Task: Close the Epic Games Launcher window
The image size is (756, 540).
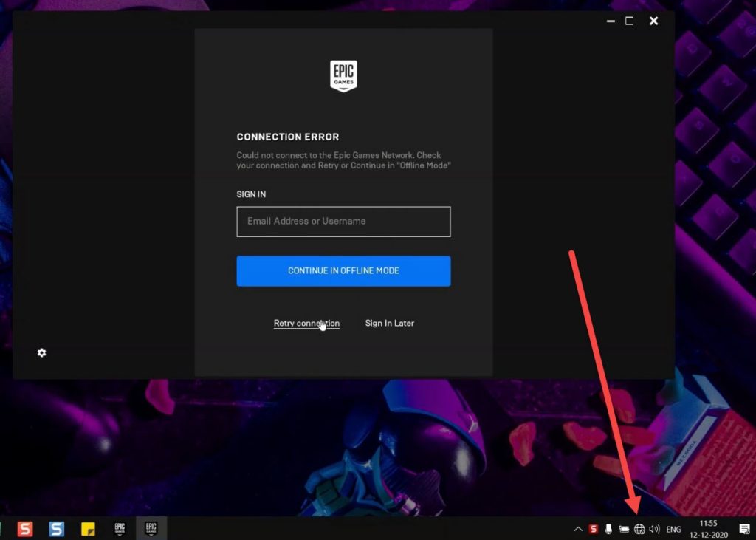Action: [x=653, y=21]
